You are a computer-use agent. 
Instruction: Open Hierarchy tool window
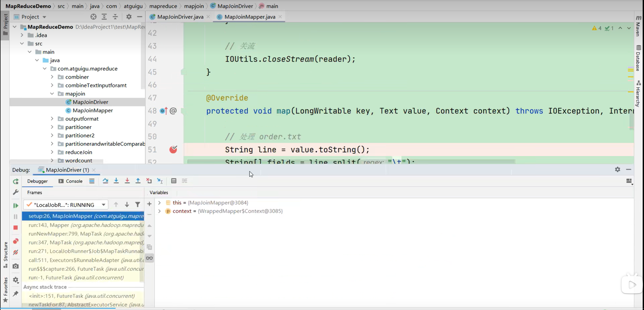[638, 94]
